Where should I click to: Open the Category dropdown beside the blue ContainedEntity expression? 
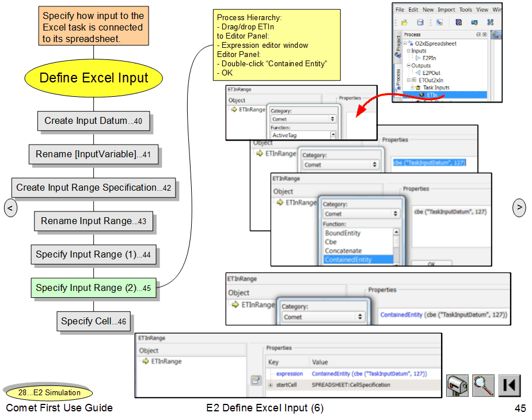(324, 317)
